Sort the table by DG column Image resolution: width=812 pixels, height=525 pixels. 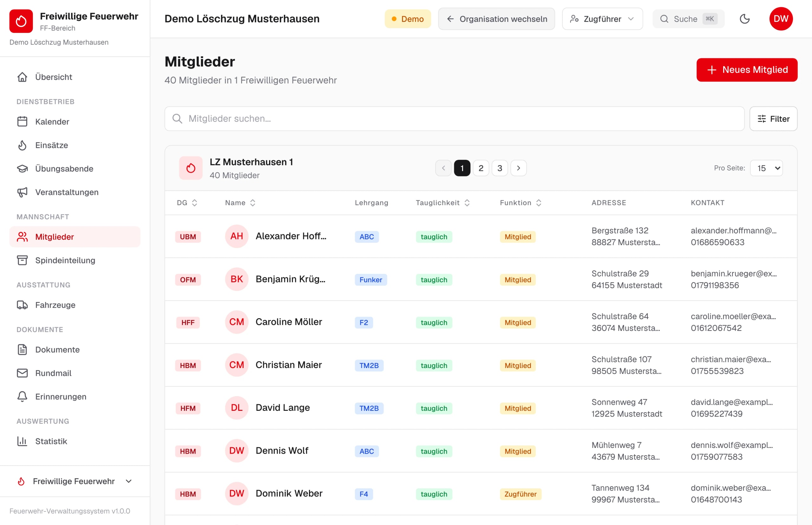click(x=187, y=203)
